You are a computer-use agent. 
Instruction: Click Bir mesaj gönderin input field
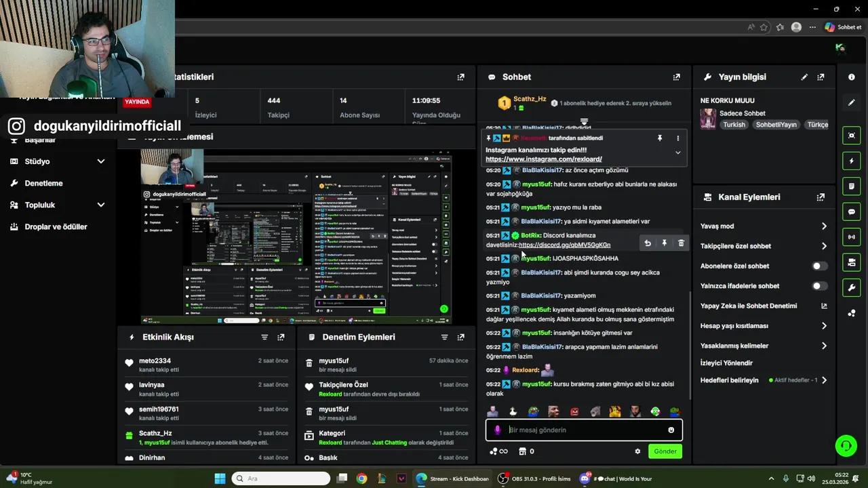(x=584, y=430)
